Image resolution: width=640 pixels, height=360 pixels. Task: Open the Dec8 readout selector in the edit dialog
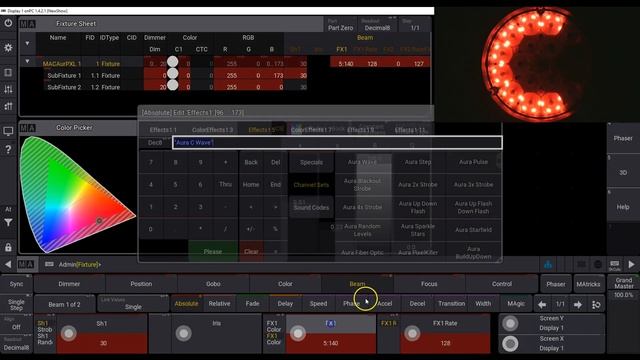tap(155, 143)
